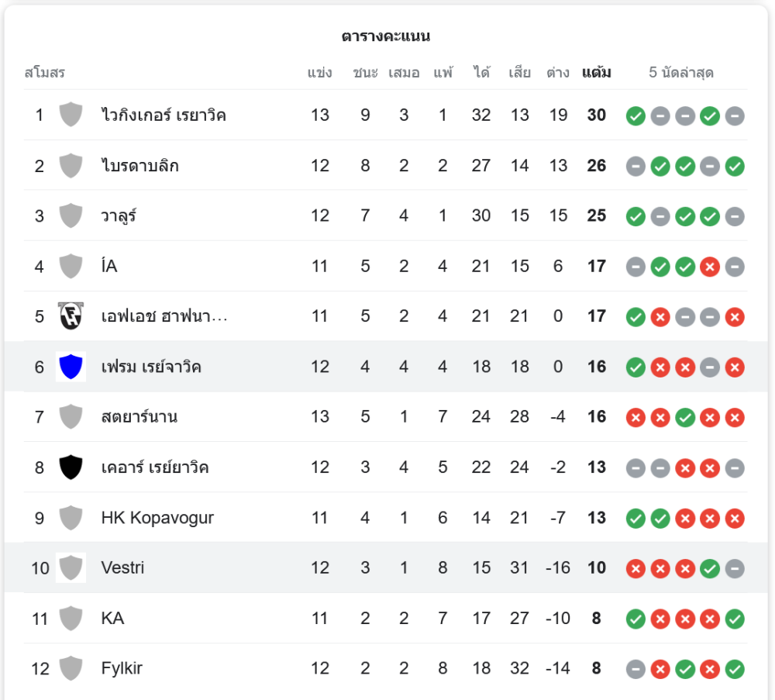Click the first green win icon for KA
775x700 pixels.
click(x=635, y=619)
